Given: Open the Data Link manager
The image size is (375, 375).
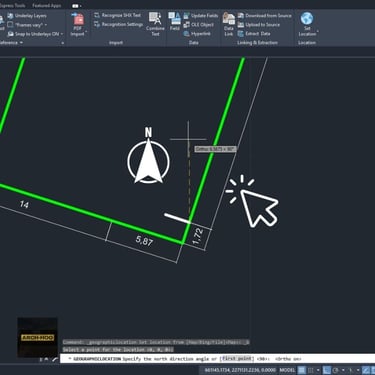Looking at the screenshot, I should tap(229, 24).
